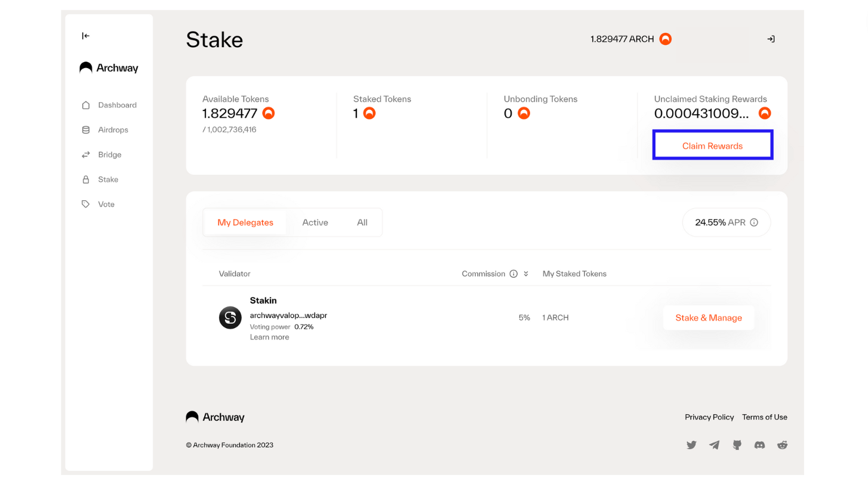Sort validators using the Commission chevron
The width and height of the screenshot is (868, 484).
click(x=526, y=274)
